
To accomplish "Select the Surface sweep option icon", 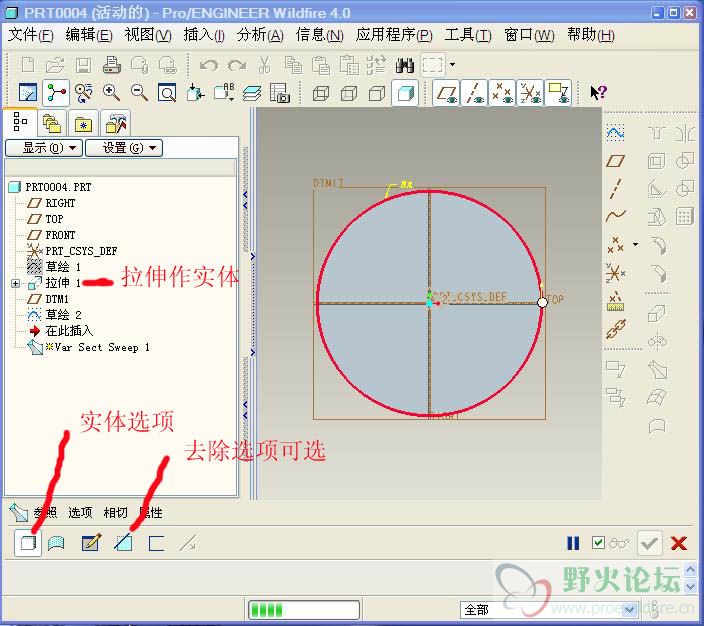I will 56,543.
